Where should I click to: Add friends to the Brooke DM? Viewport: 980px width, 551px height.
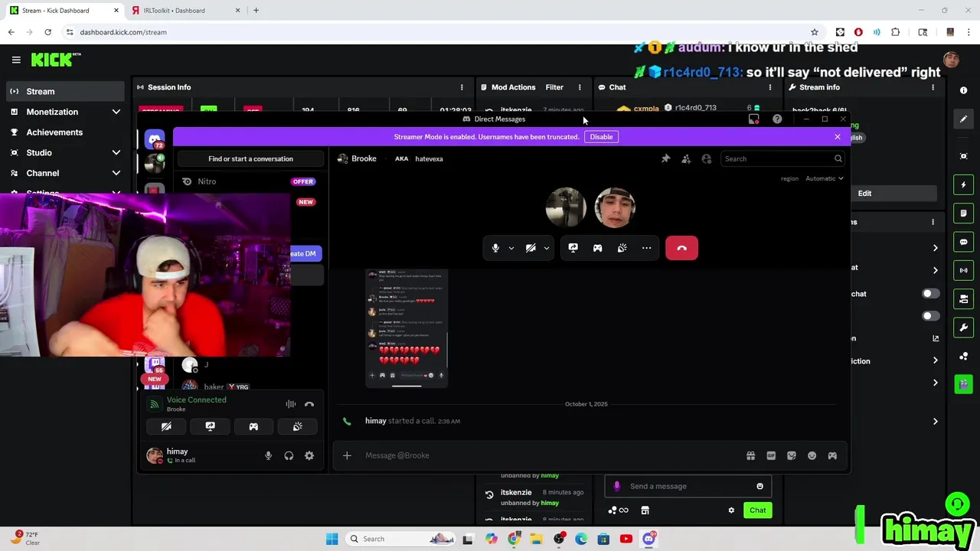coord(686,158)
